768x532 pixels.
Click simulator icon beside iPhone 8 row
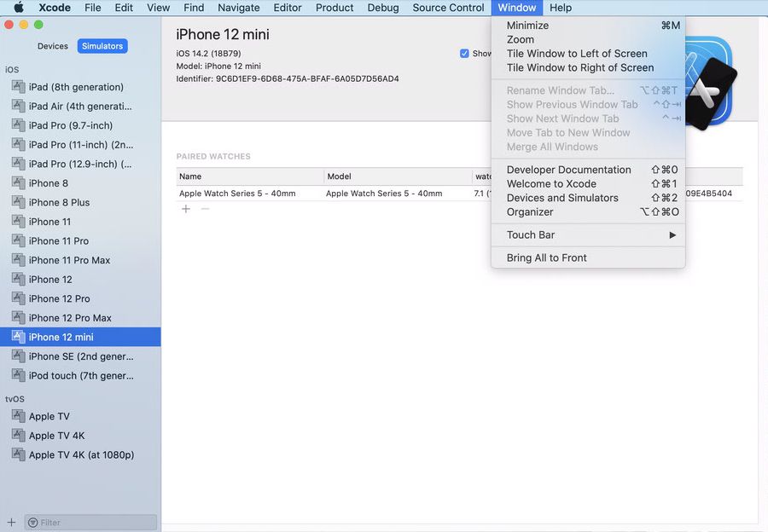coord(18,182)
